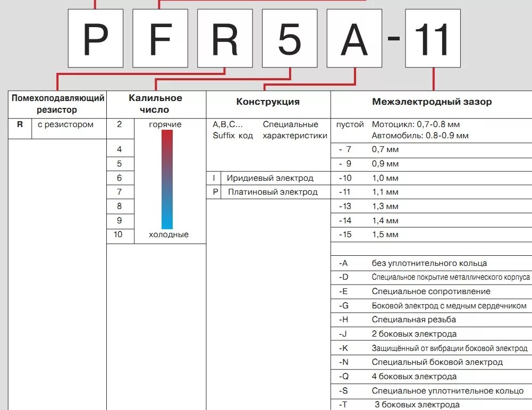Click heat rating number '4'
Viewport: 532px width, 410px height.
[120, 149]
